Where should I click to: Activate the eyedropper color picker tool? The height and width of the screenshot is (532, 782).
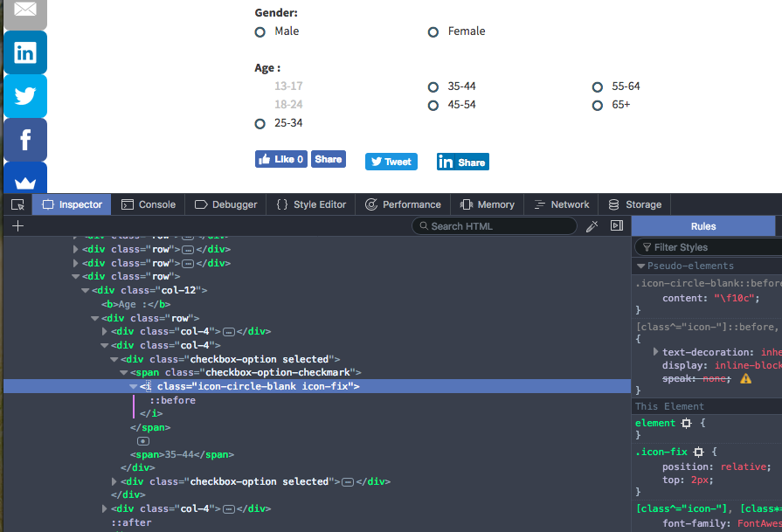592,226
